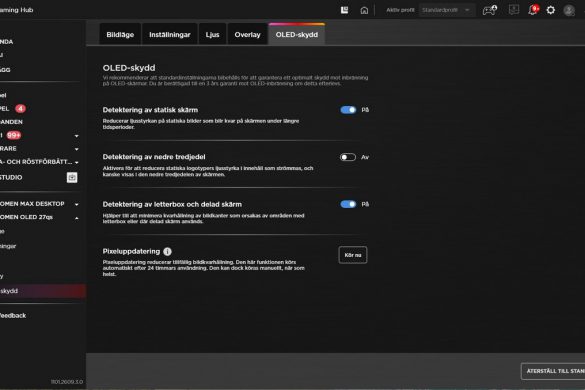The height and width of the screenshot is (390, 585).
Task: Open the sidebar item with red 4 badge
Action: coord(13,109)
